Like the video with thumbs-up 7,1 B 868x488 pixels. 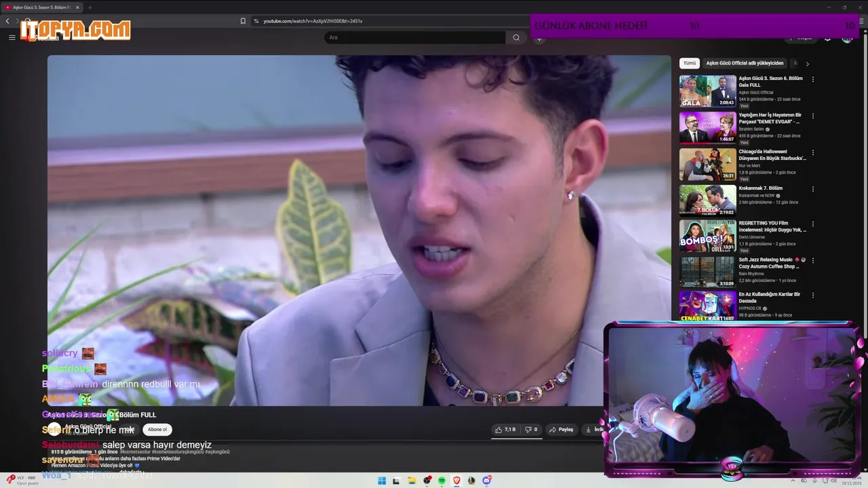505,430
